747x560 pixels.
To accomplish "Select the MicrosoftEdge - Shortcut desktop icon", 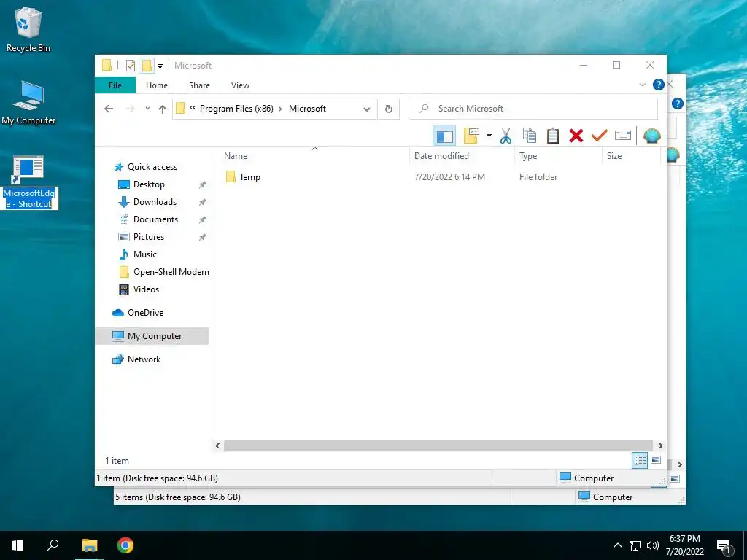I will pyautogui.click(x=29, y=182).
